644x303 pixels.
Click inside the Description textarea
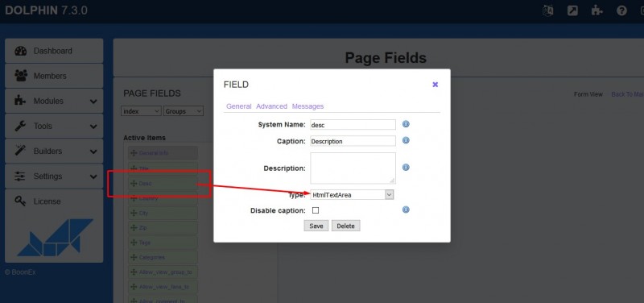pos(353,168)
